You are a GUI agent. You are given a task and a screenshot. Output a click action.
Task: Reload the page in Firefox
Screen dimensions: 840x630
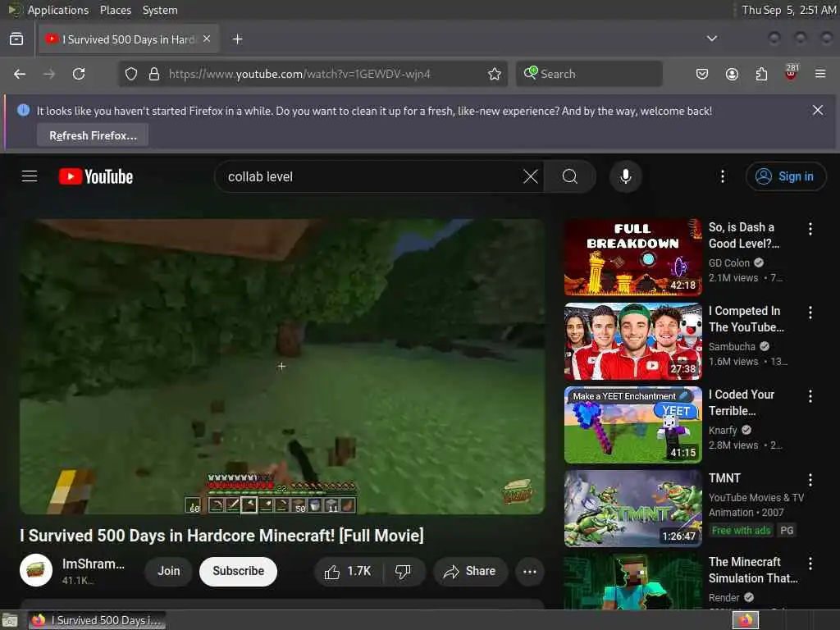(79, 74)
